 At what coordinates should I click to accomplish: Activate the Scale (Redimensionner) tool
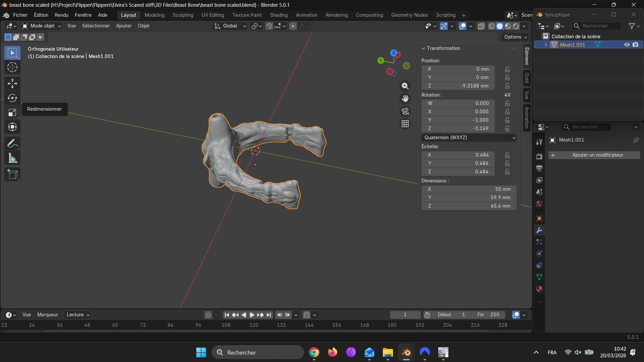click(x=12, y=112)
